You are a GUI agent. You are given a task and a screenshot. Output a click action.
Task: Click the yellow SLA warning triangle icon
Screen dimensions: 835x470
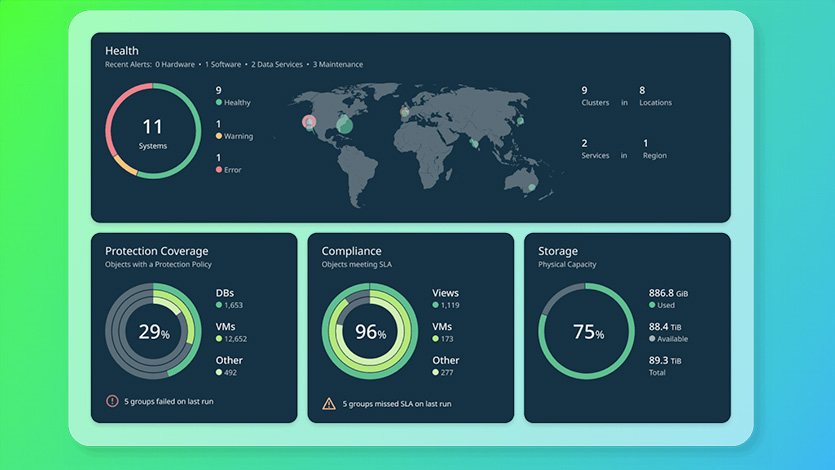point(329,403)
